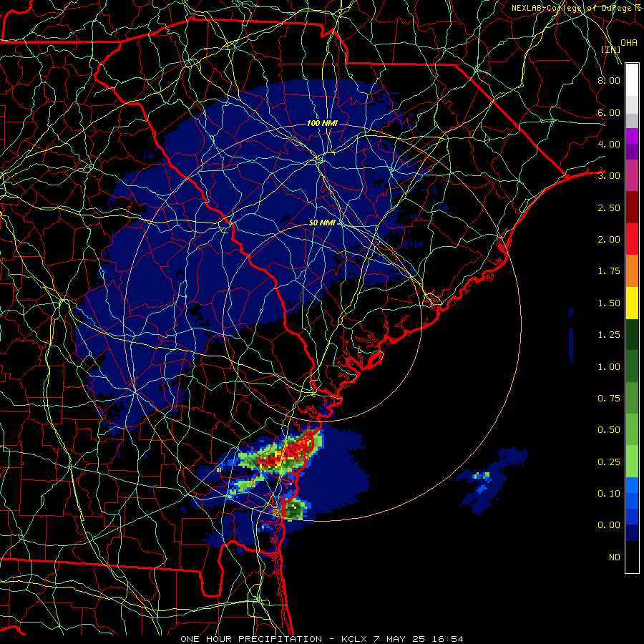644x644 pixels.
Task: Click the 8.00 legend value
Action: point(609,80)
